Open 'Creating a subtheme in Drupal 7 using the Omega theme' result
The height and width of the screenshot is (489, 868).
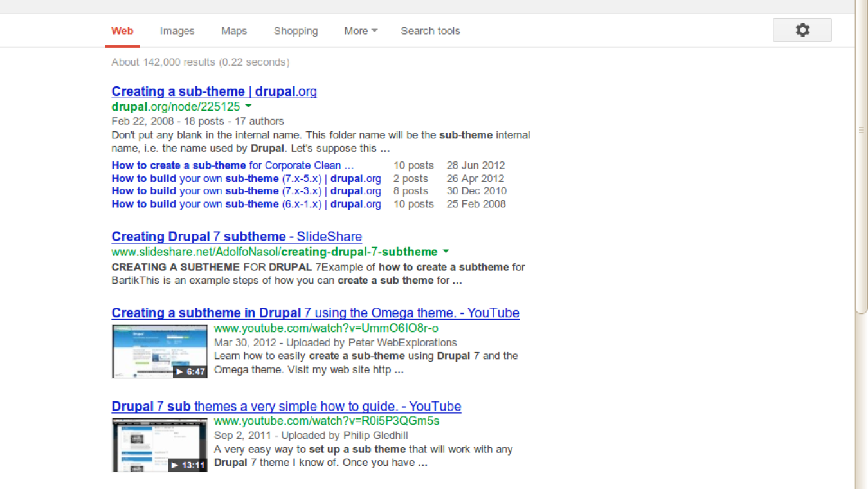coord(315,313)
